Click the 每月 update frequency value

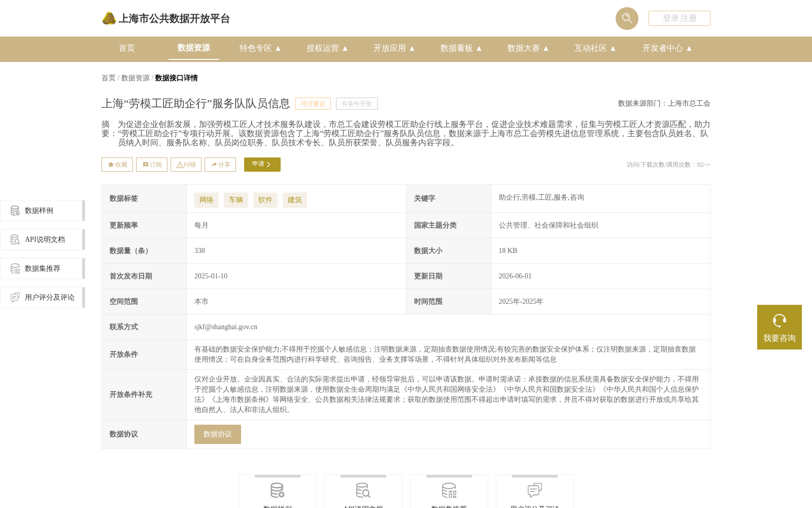(201, 226)
